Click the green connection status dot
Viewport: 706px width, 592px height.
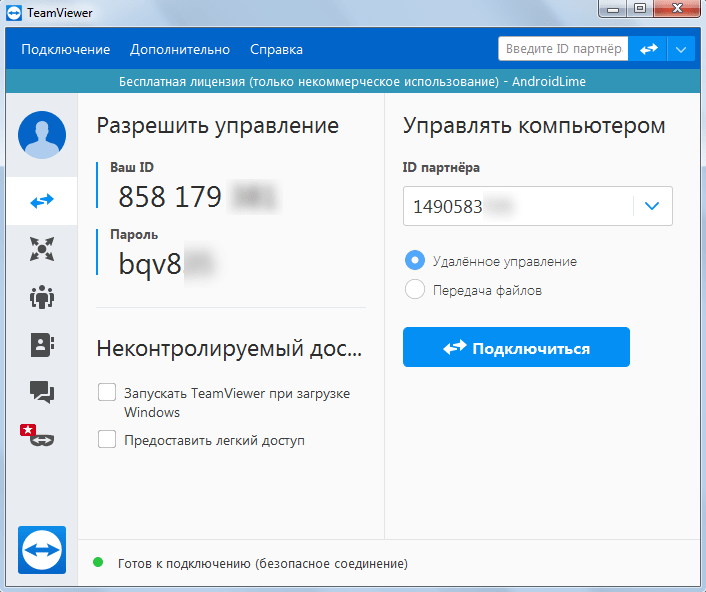coord(98,562)
